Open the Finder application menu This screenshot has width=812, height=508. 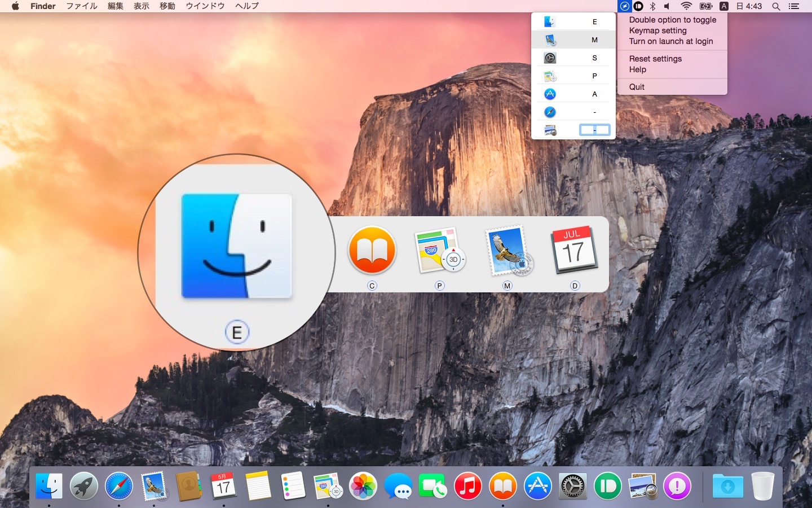pos(43,6)
